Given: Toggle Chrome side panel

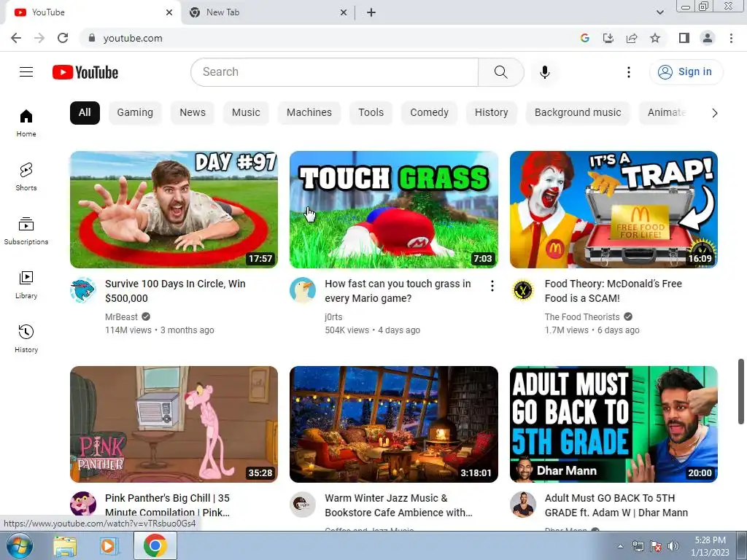Looking at the screenshot, I should (684, 38).
